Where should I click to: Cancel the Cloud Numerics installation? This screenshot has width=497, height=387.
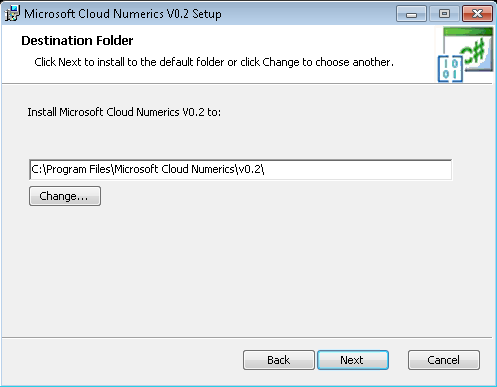pyautogui.click(x=444, y=360)
